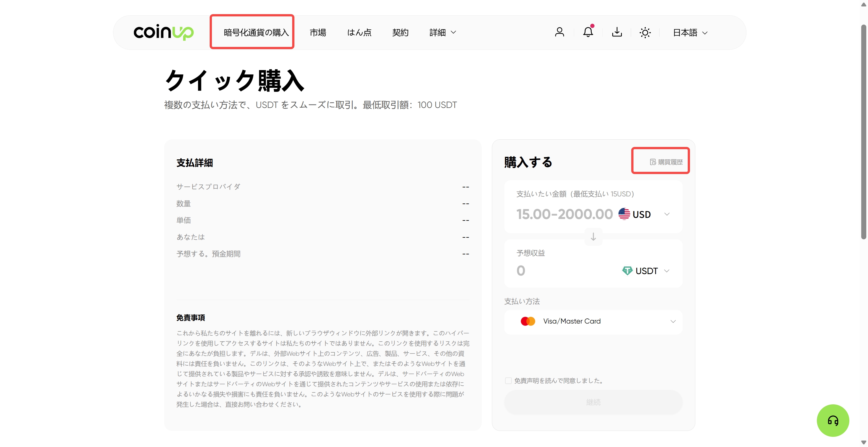Click the サービスプロバイダ row label
Image resolution: width=868 pixels, height=447 pixels.
pyautogui.click(x=208, y=186)
